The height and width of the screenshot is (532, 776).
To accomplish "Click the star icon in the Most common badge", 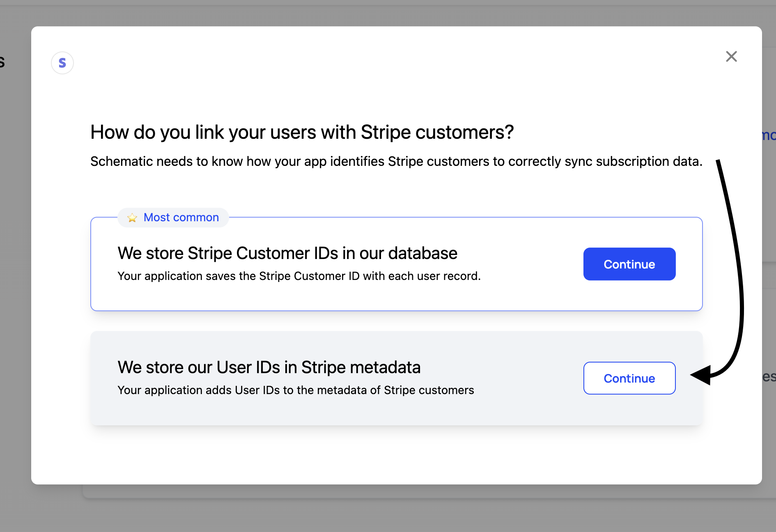I will tap(132, 218).
